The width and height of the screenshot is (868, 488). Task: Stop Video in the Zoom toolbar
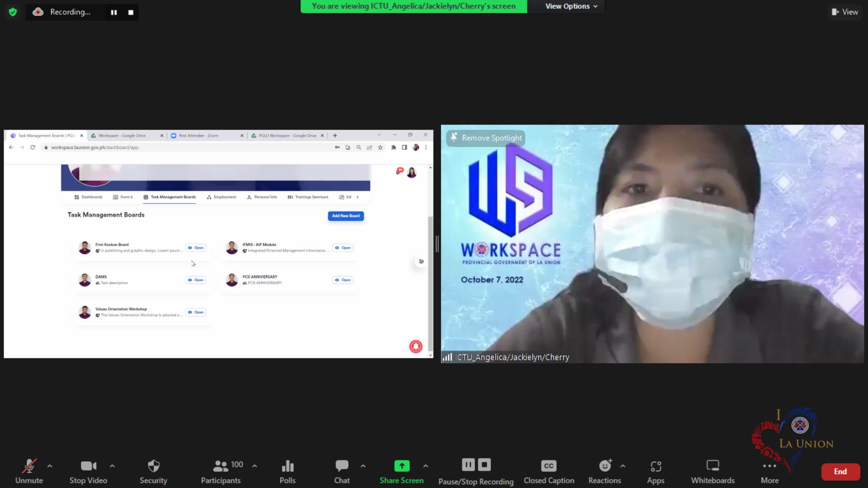coord(88,471)
